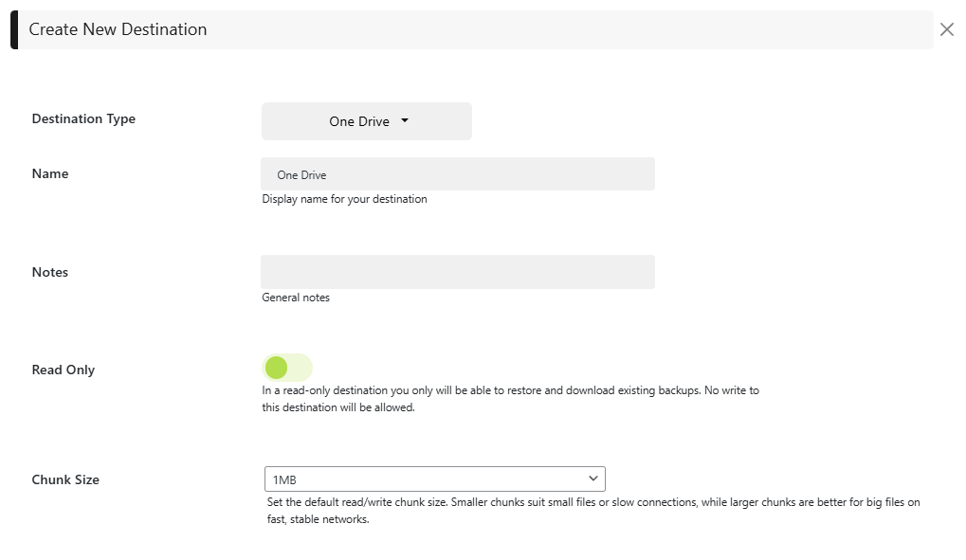Click the Notes field label

point(50,272)
